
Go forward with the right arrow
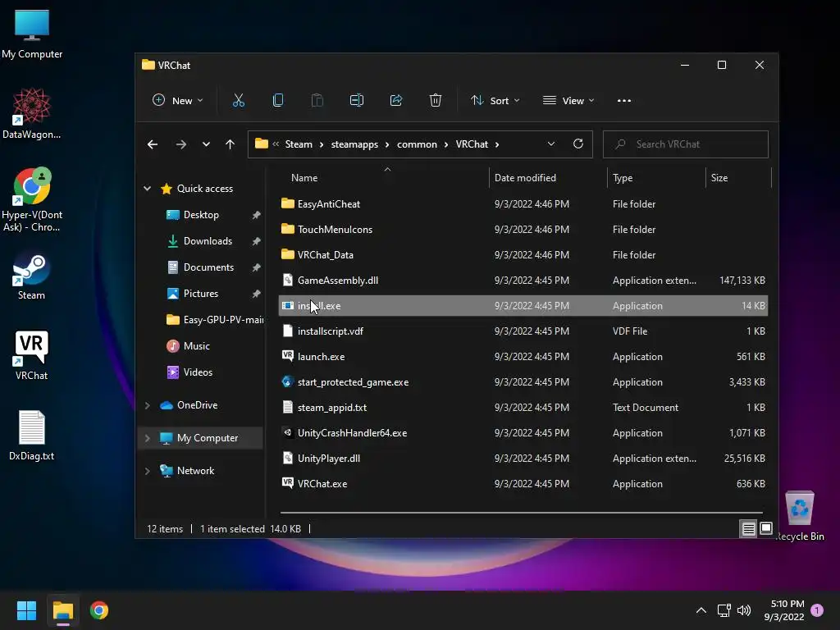tap(181, 144)
